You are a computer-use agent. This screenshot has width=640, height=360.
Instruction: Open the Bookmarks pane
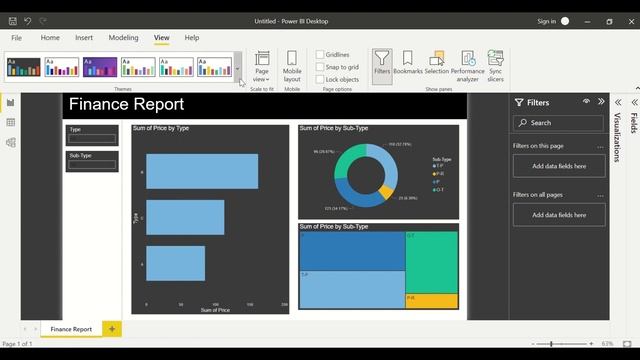408,62
